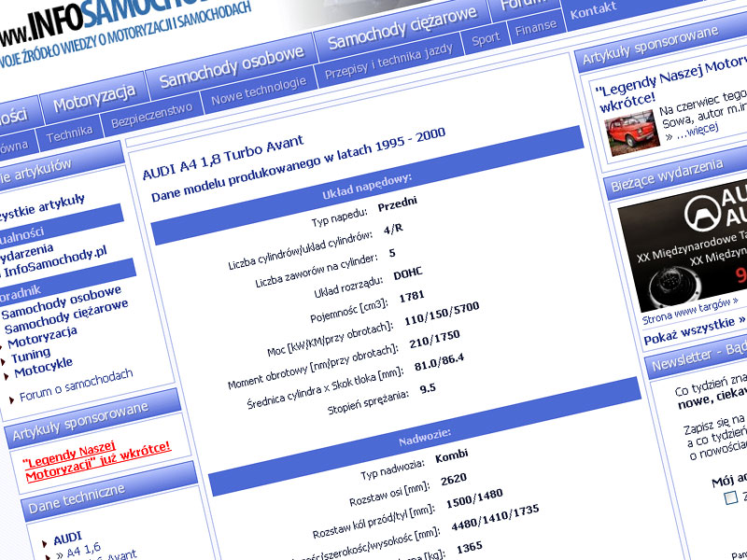This screenshot has height=560, width=747.
Task: Click the '1781' displacement value
Action: (x=412, y=296)
